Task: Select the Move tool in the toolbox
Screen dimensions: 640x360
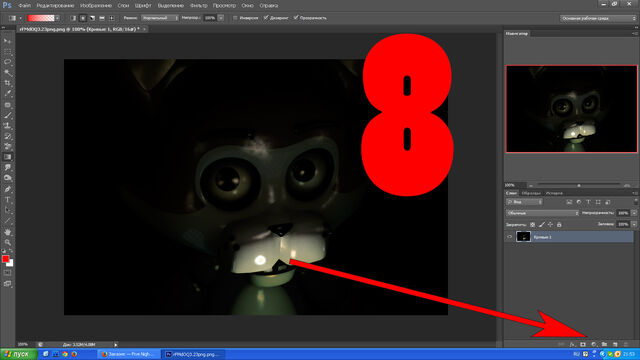Action: click(7, 41)
